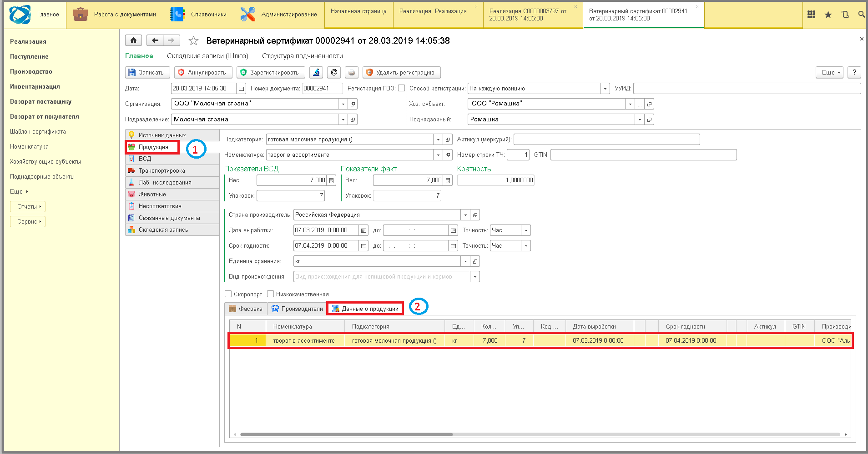This screenshot has width=868, height=454.
Task: Open Подразделение record link icon
Action: (353, 120)
